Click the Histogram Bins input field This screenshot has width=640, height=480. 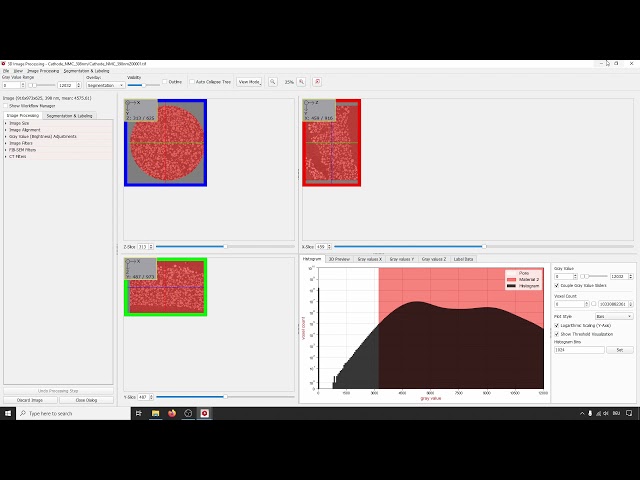pyautogui.click(x=579, y=350)
